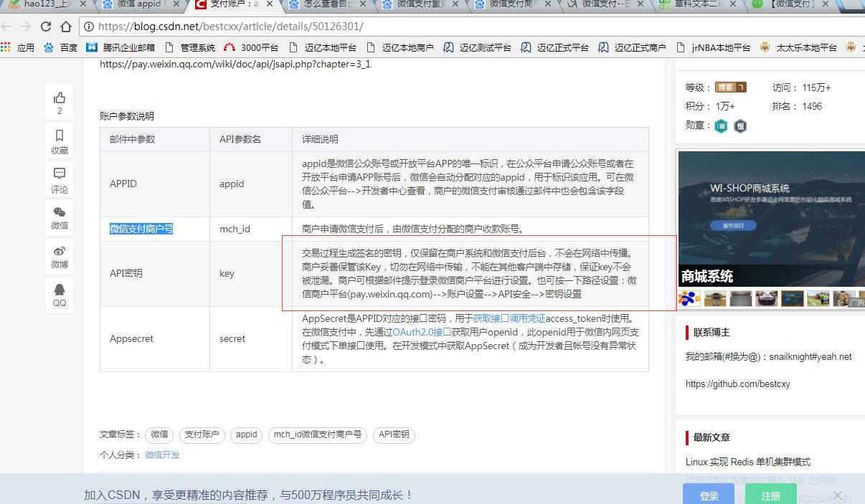Screen dimensions: 865x504
Task: Open the 迈亿本地商户 bookmark
Action: tap(400, 47)
